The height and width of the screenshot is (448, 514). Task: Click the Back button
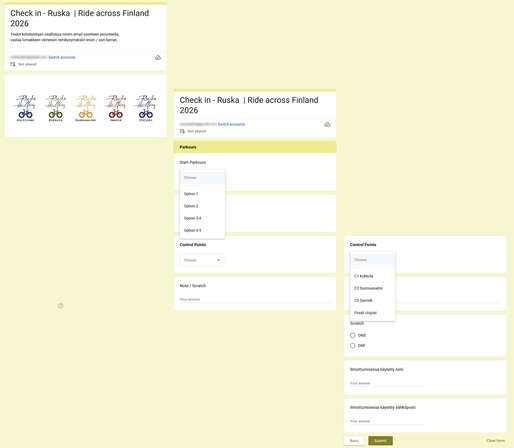coord(354,441)
